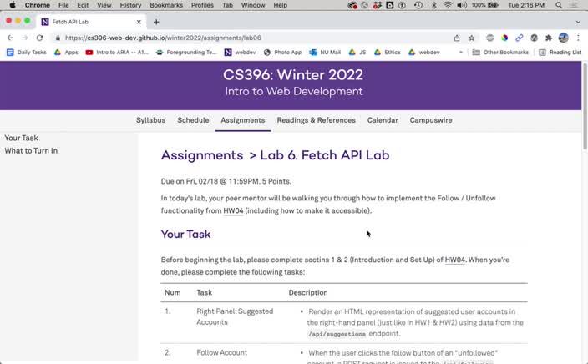Open the share icon in the address bar
The image size is (588, 364).
(x=457, y=38)
